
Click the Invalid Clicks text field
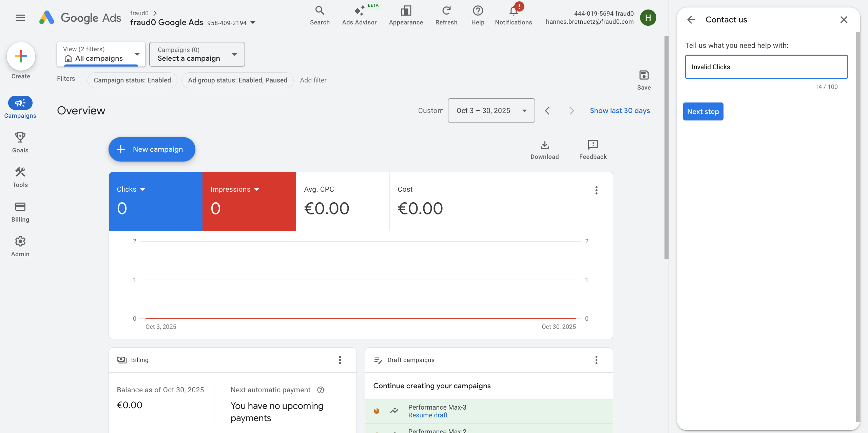(766, 67)
